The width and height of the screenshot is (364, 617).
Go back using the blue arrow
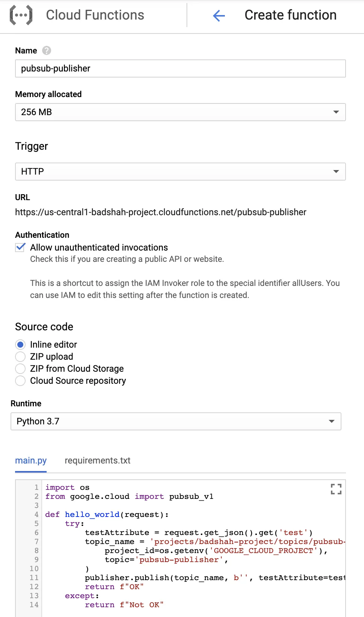click(219, 15)
